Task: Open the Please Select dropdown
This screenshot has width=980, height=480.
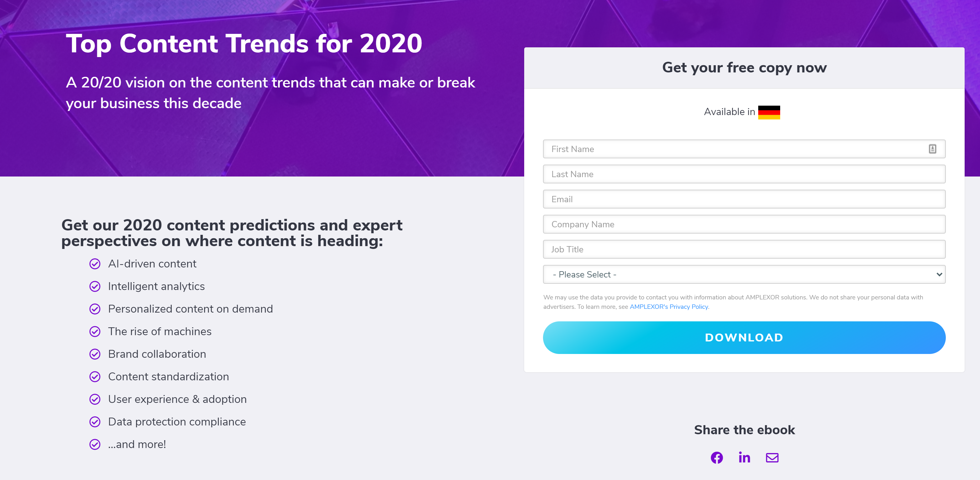Action: 744,274
